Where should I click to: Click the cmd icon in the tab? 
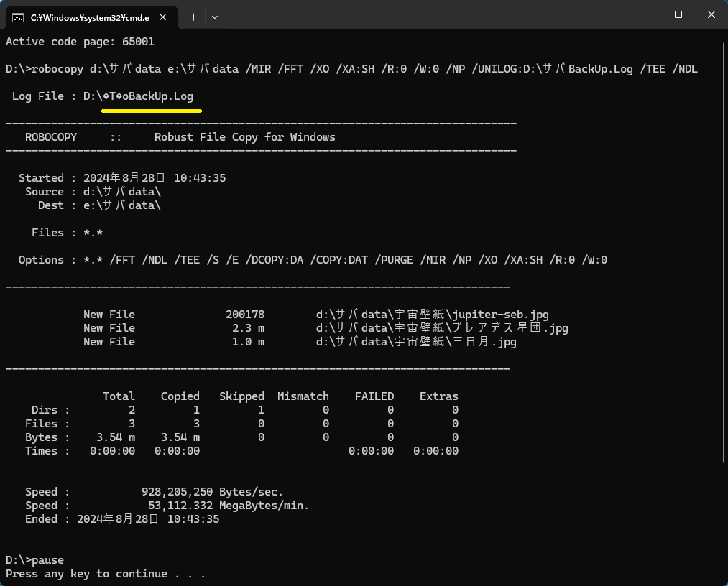coord(18,18)
